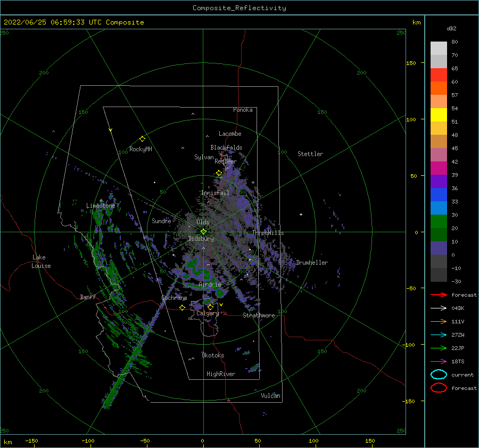Click the Calgary label on the map
479x448 pixels.
(x=208, y=313)
